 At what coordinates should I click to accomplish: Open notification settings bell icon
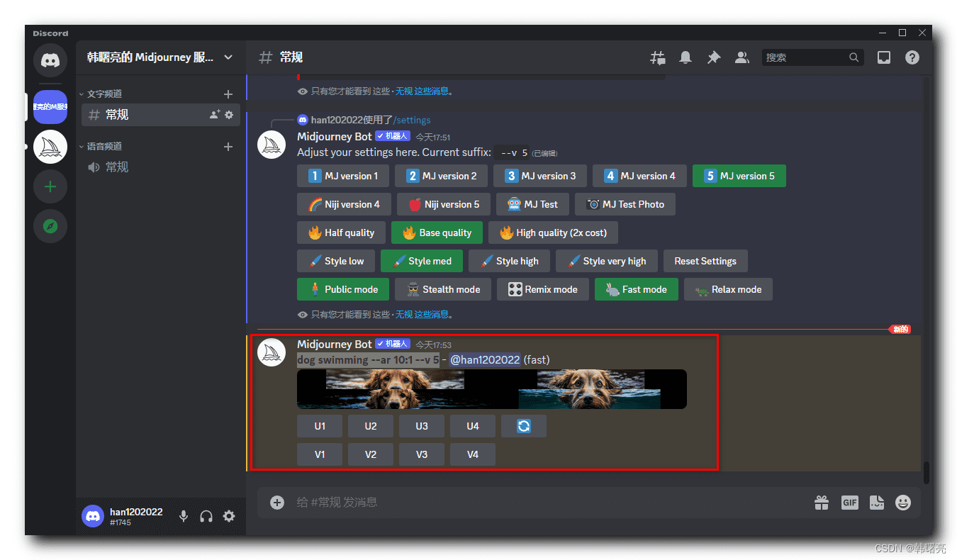(x=685, y=57)
